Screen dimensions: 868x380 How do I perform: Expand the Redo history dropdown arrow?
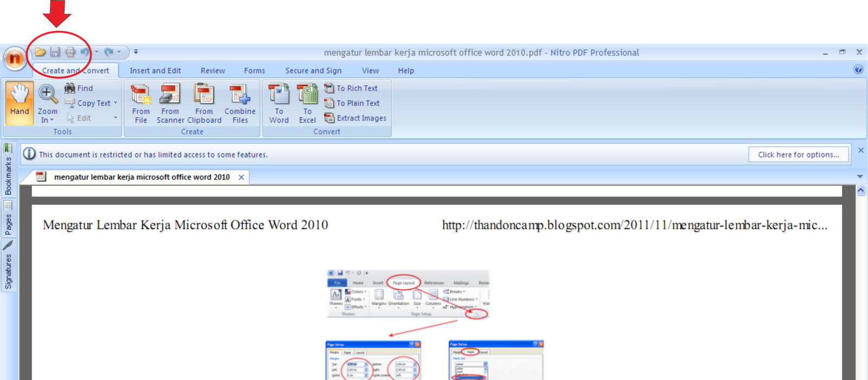tap(119, 52)
